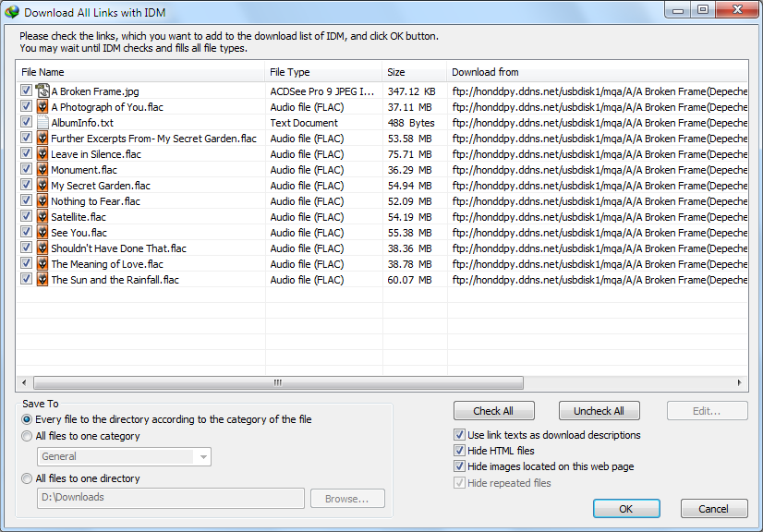The width and height of the screenshot is (763, 532).
Task: Click the 488 Bytes size cell
Action: (x=411, y=123)
